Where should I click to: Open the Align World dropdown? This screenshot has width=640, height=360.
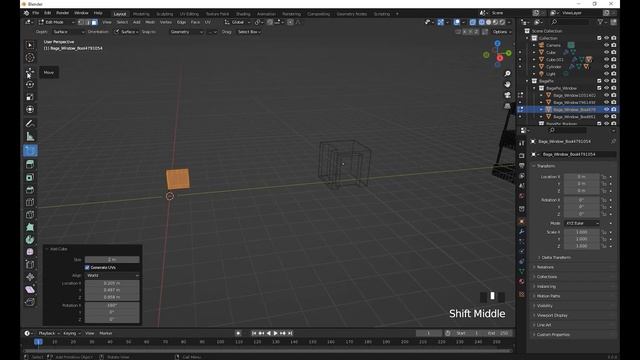(112, 276)
